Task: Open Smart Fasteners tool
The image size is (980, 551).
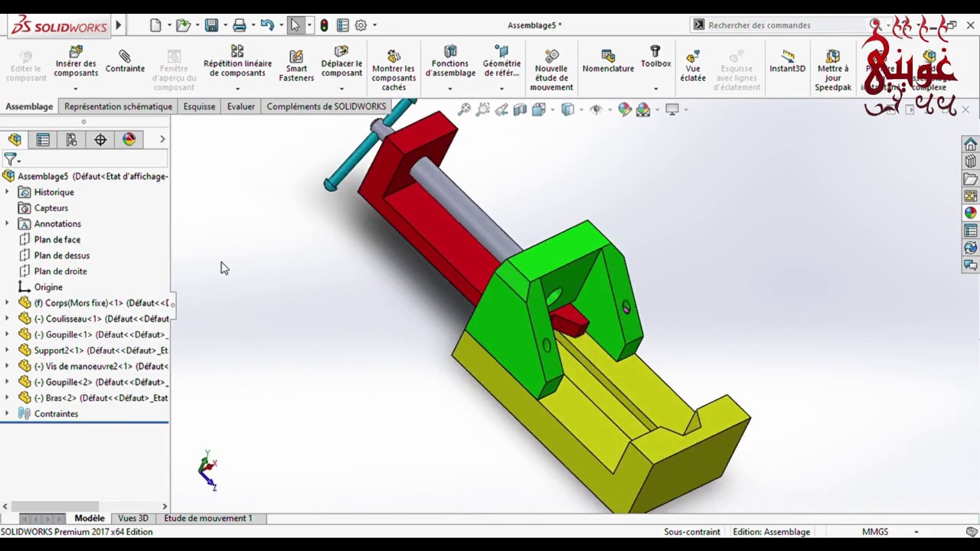Action: 296,66
